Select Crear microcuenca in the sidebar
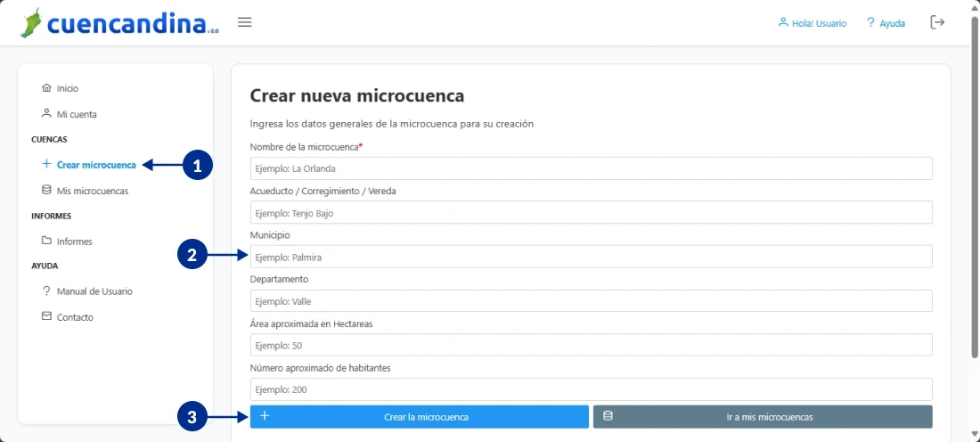The height and width of the screenshot is (442, 980). pos(95,165)
